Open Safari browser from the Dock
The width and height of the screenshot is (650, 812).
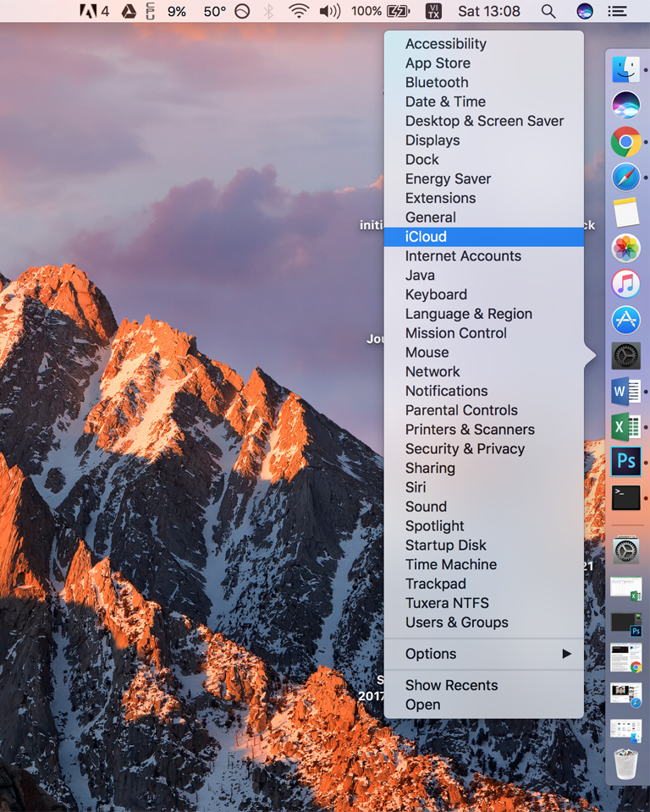pyautogui.click(x=625, y=178)
